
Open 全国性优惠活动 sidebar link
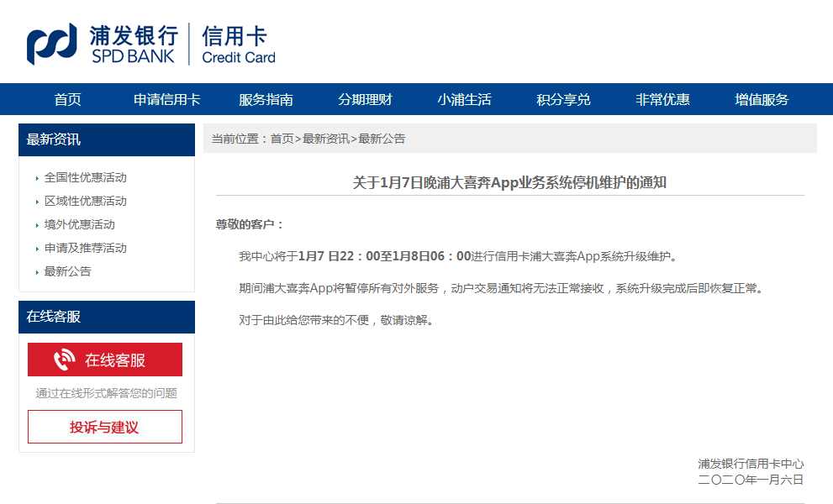[x=85, y=177]
